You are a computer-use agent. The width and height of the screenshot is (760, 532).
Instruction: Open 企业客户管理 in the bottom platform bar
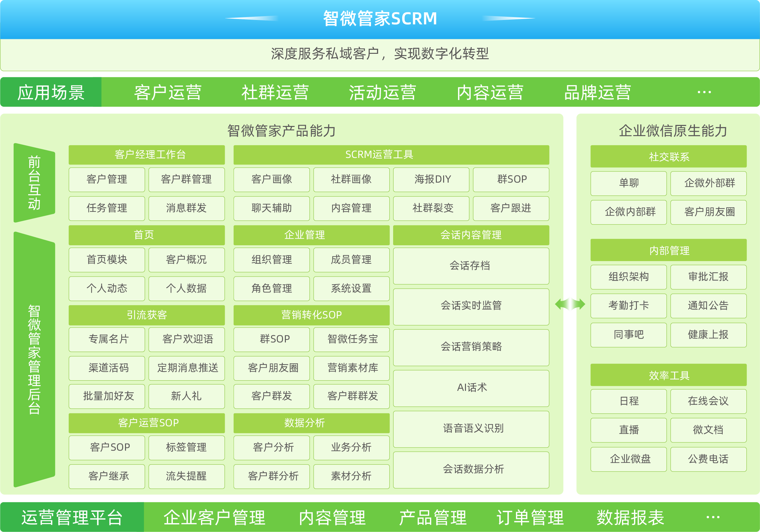coord(214,517)
